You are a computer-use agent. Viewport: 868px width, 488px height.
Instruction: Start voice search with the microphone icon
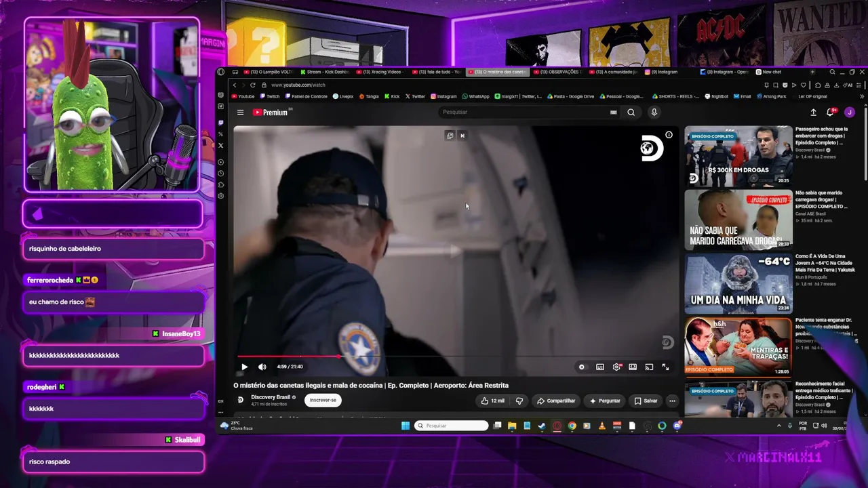(654, 113)
